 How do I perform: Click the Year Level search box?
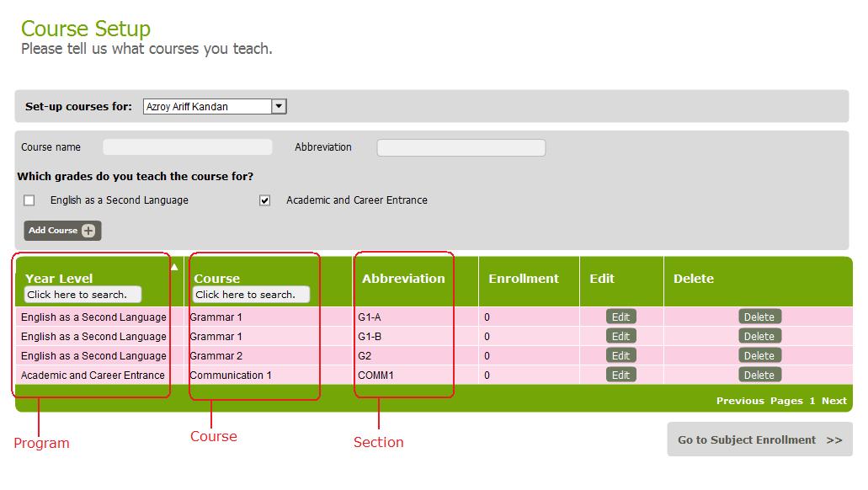[x=83, y=295]
